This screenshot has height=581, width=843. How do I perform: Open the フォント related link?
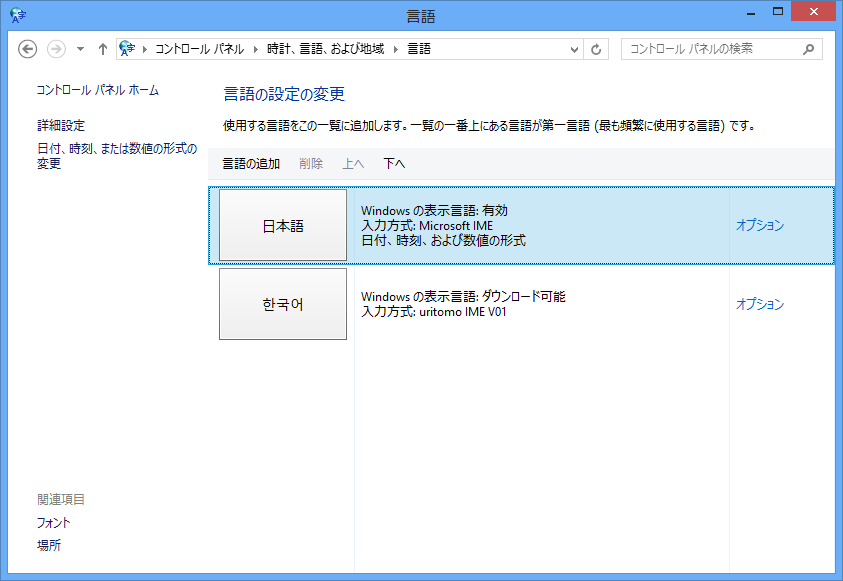(x=54, y=523)
